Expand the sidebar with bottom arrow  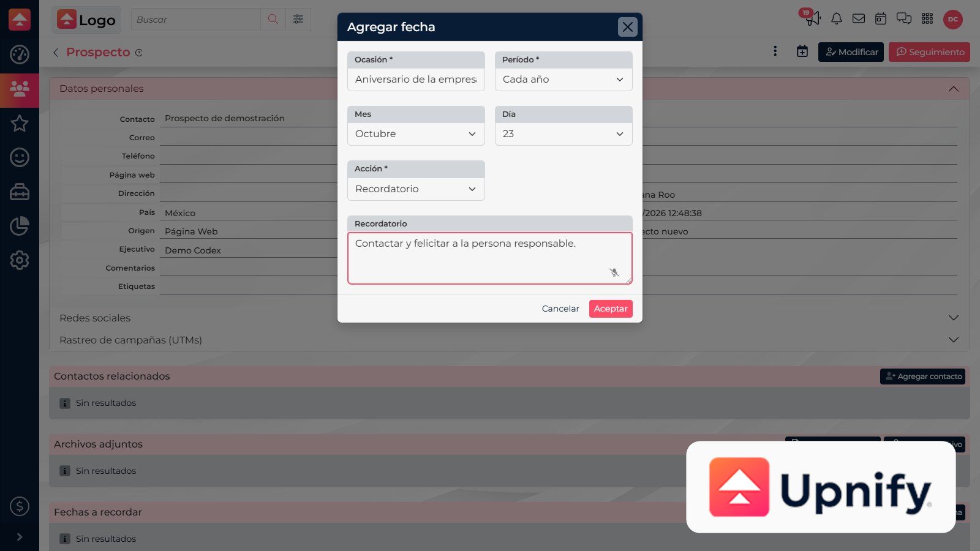click(x=20, y=537)
